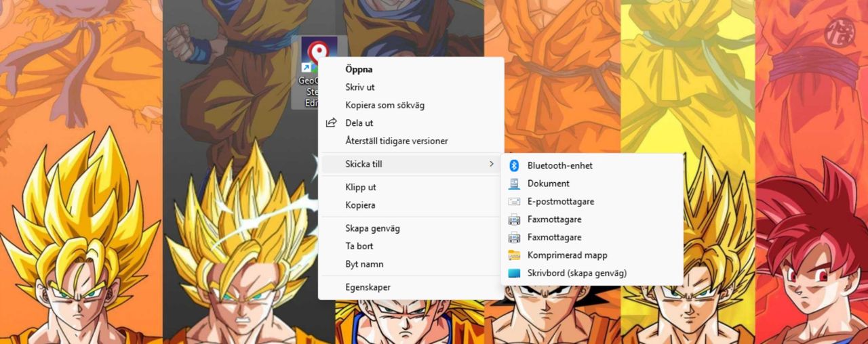Choose the Dokument icon in the submenu
This screenshot has width=868, height=344.
514,184
